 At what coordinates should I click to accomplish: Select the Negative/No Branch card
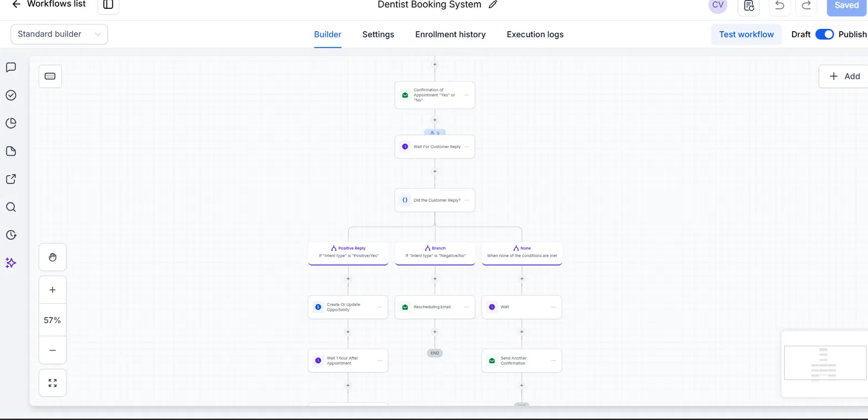point(435,253)
